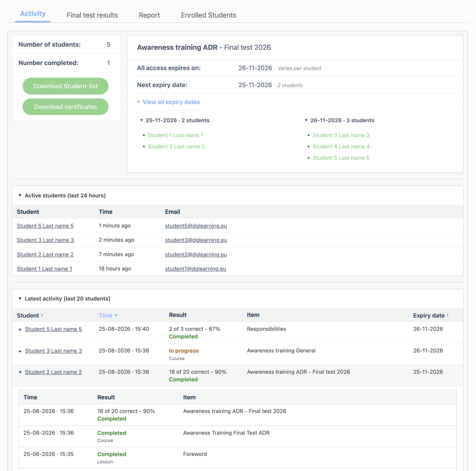Expand Student 3 Last name 3 activity row

20,351
